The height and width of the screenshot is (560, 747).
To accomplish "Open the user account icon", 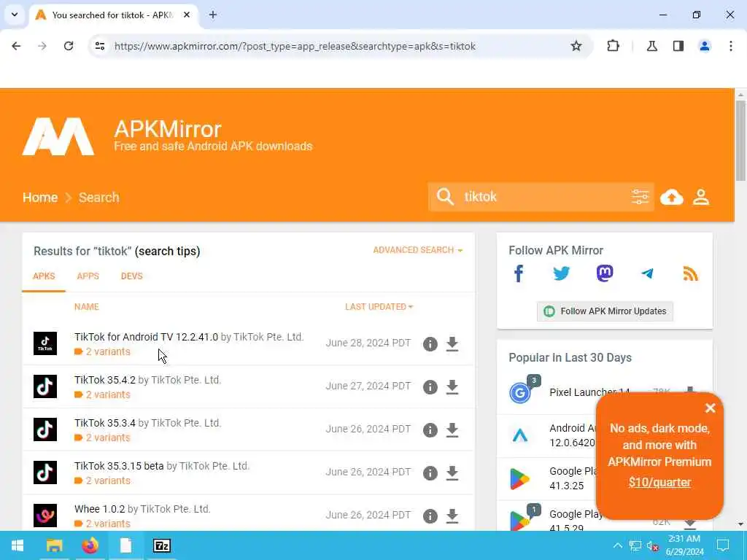I will pos(701,197).
